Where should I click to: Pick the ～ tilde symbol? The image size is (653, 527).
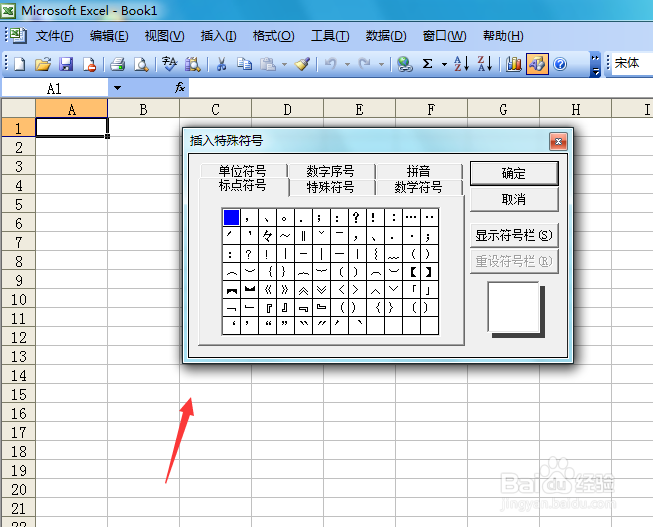tap(285, 236)
